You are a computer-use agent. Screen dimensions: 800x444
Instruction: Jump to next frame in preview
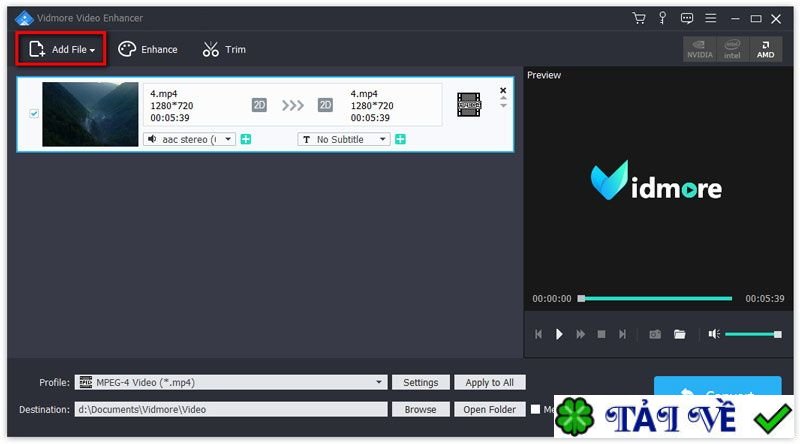tap(622, 334)
